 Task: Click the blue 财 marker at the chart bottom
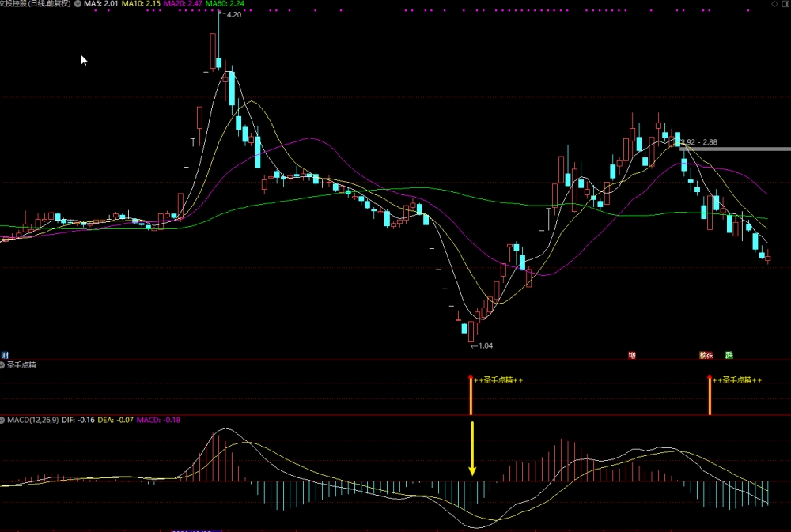pyautogui.click(x=5, y=355)
